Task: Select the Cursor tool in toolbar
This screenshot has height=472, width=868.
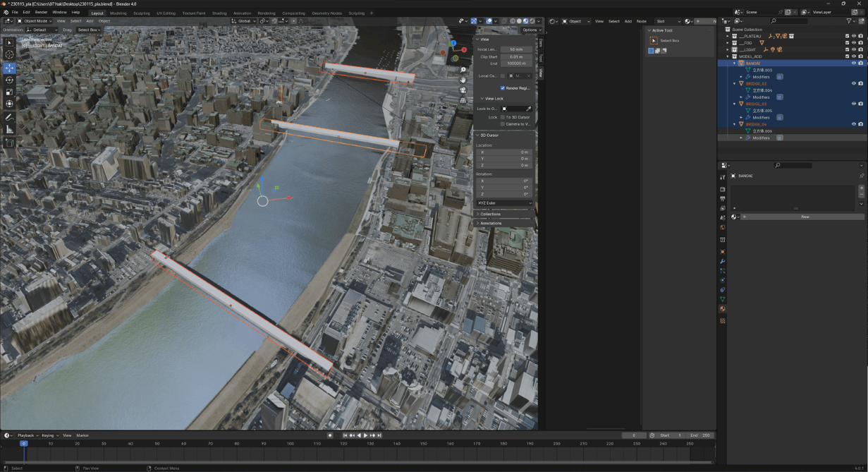Action: click(x=9, y=55)
